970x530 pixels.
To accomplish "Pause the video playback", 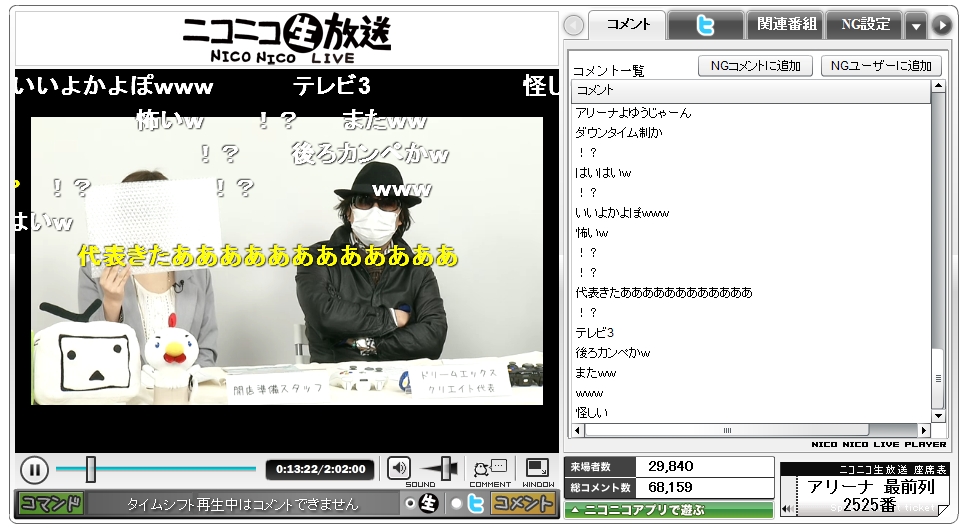I will [x=35, y=470].
